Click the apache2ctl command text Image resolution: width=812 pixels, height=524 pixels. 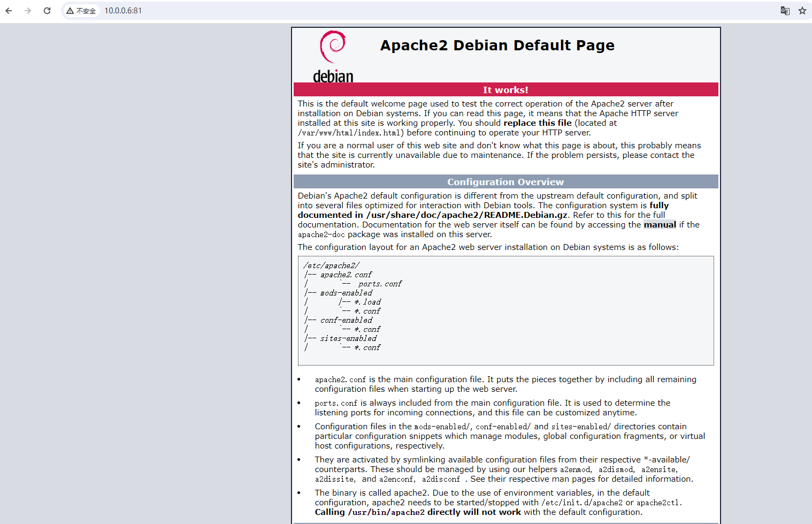tap(658, 503)
